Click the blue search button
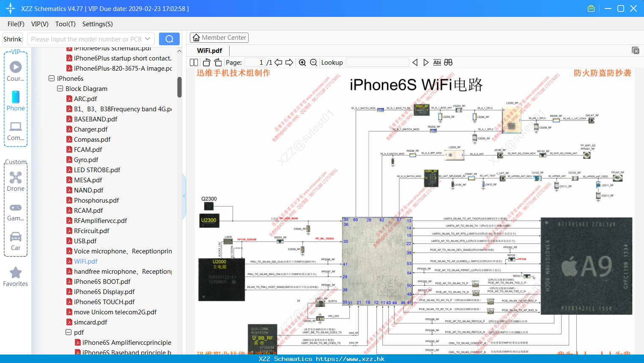Image resolution: width=644 pixels, height=363 pixels. click(169, 39)
